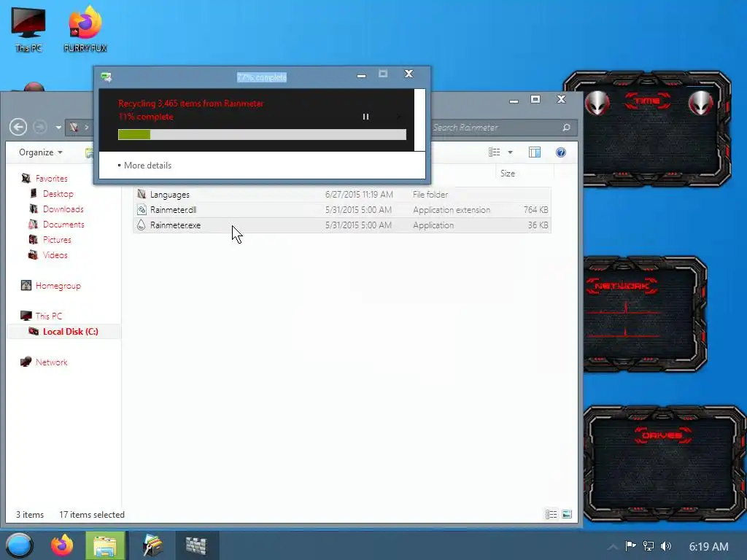Click the NETWORK Rainmeter skin label
Image resolution: width=747 pixels, height=560 pixels.
[x=622, y=286]
